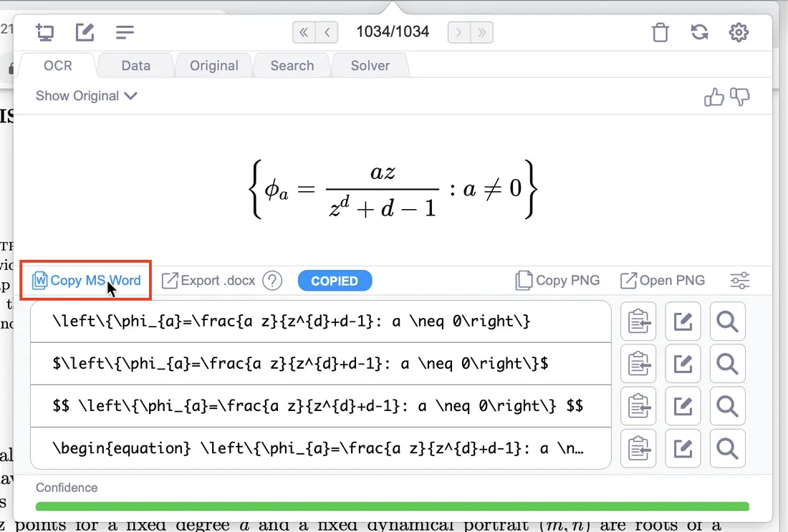Edit the plain \left\{ LaTeX row
The height and width of the screenshot is (532, 788).
[683, 321]
